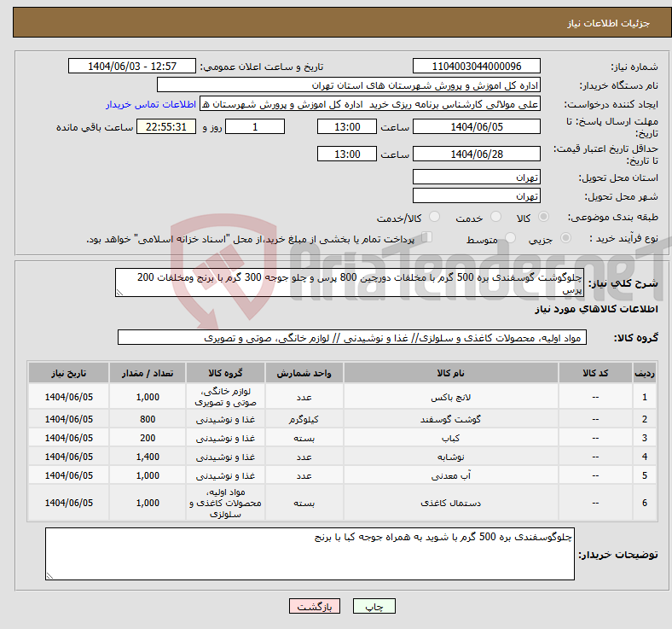Image resolution: width=672 pixels, height=629 pixels.
Task: Click the شرح کلی نیاز text area
Action: (x=350, y=282)
